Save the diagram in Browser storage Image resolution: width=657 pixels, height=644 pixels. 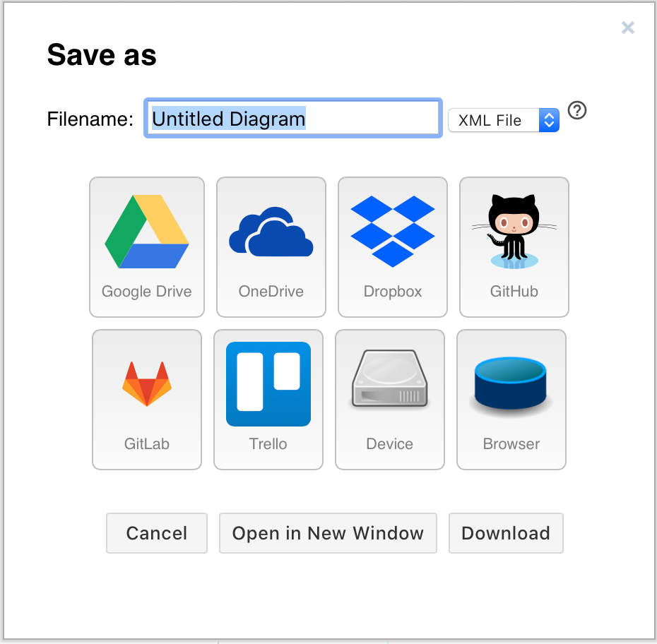pos(511,399)
